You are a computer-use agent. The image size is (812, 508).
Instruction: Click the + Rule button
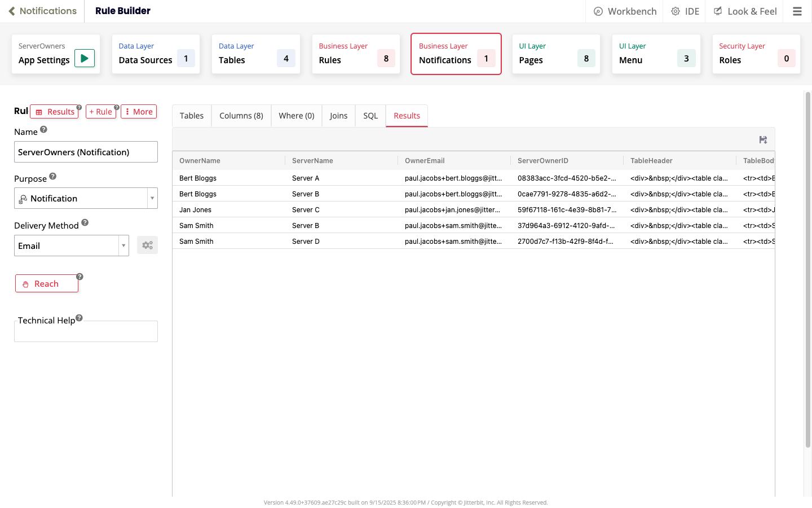click(101, 111)
